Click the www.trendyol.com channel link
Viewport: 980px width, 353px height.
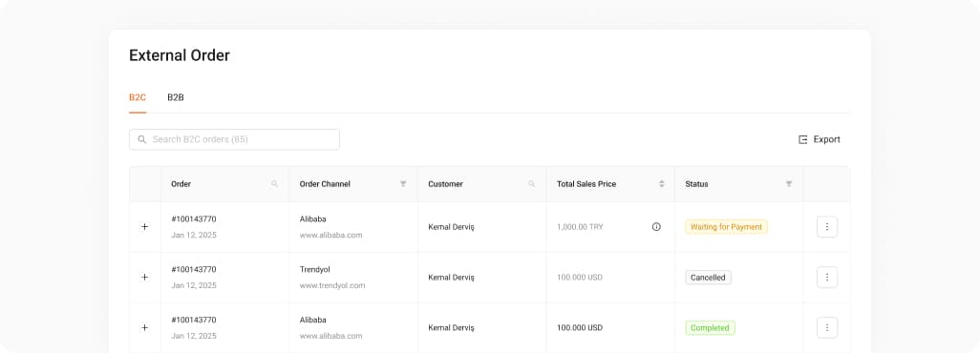332,285
